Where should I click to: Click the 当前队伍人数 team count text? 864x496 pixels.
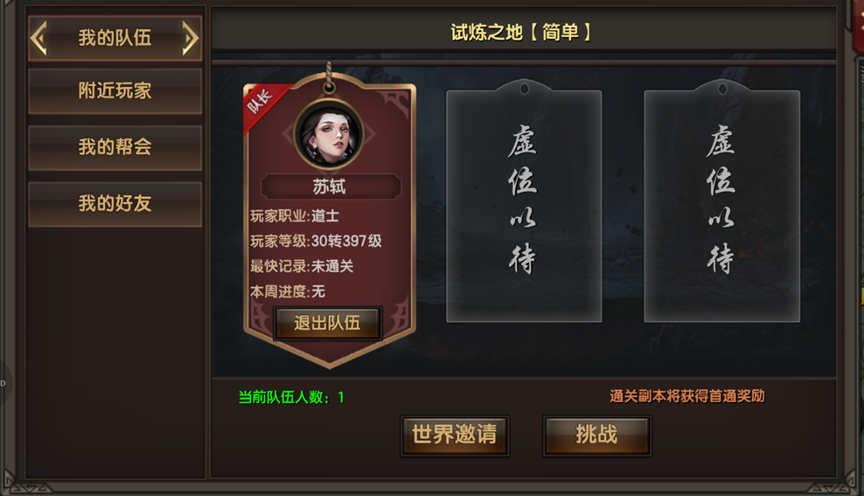[x=291, y=397]
